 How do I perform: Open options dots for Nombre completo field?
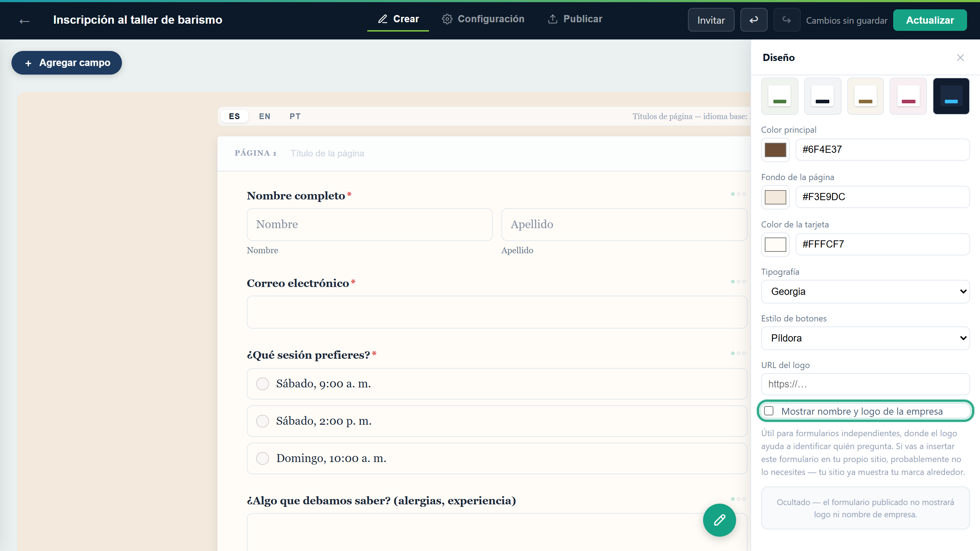pos(738,194)
